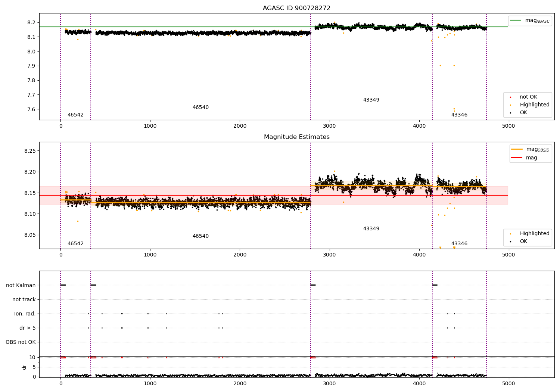Click 'OK' legend entry in Magnitude Estimates panel
The height and width of the screenshot is (392, 560).
[523, 242]
